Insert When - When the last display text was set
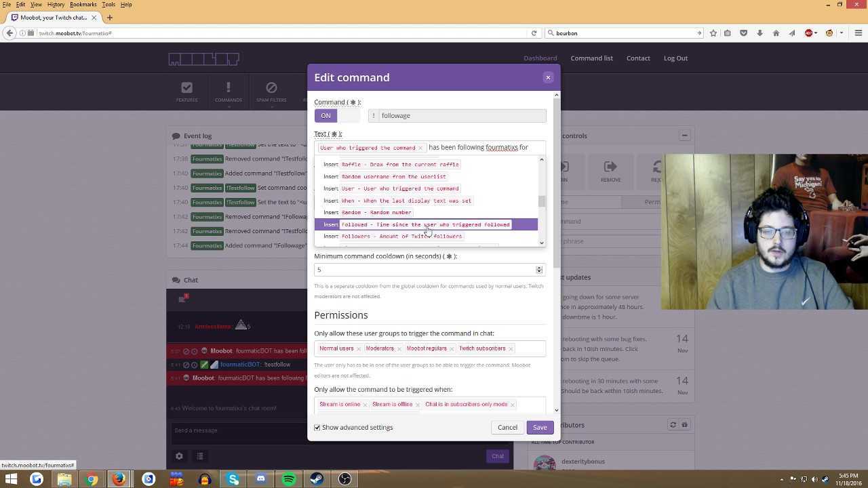This screenshot has width=868, height=488. pos(426,201)
